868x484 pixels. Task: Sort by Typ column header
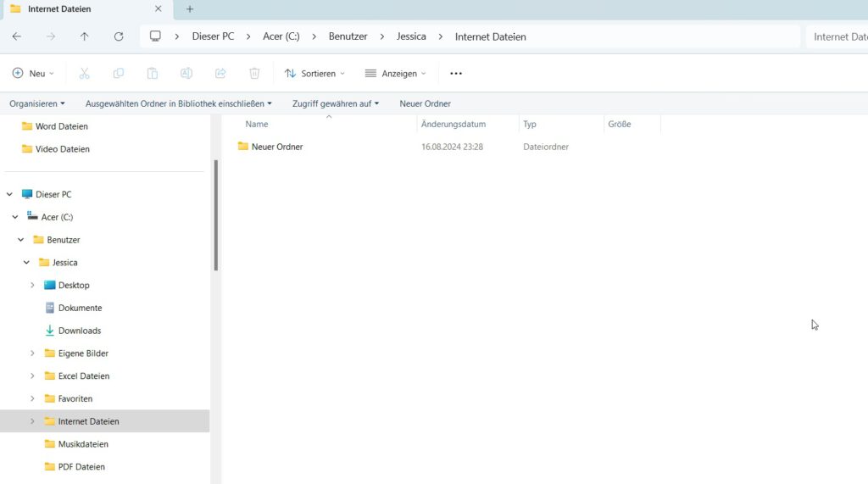pos(530,124)
